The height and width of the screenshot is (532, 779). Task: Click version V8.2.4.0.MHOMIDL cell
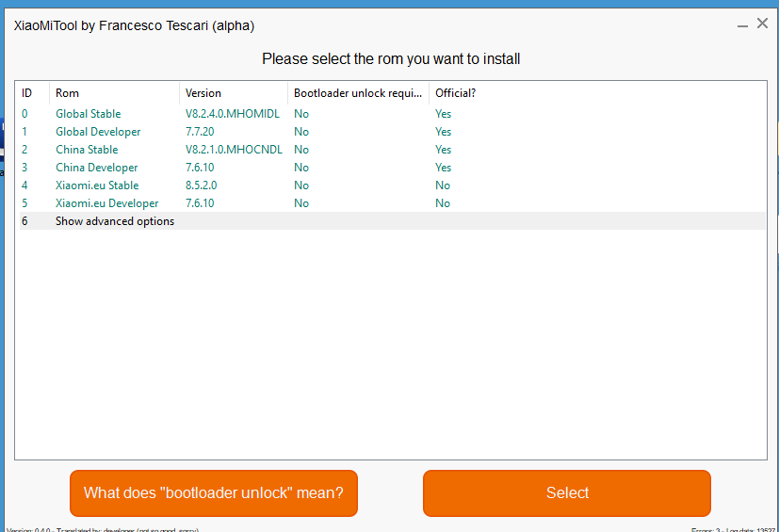point(233,114)
